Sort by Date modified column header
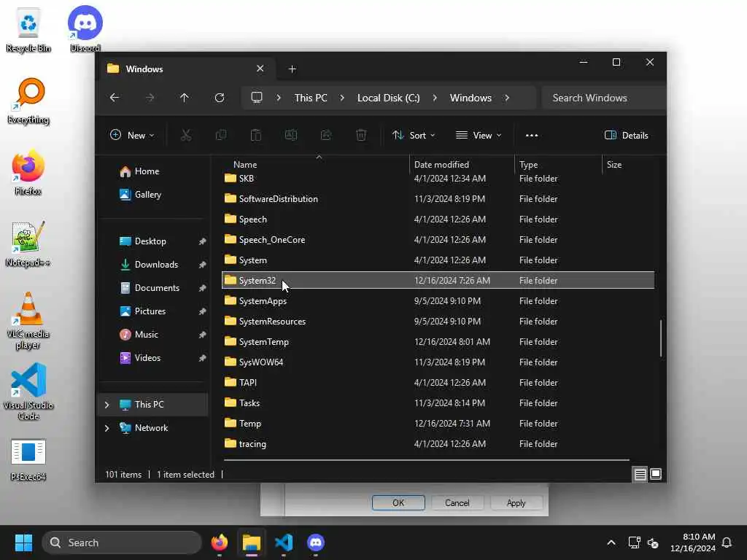 pyautogui.click(x=462, y=165)
